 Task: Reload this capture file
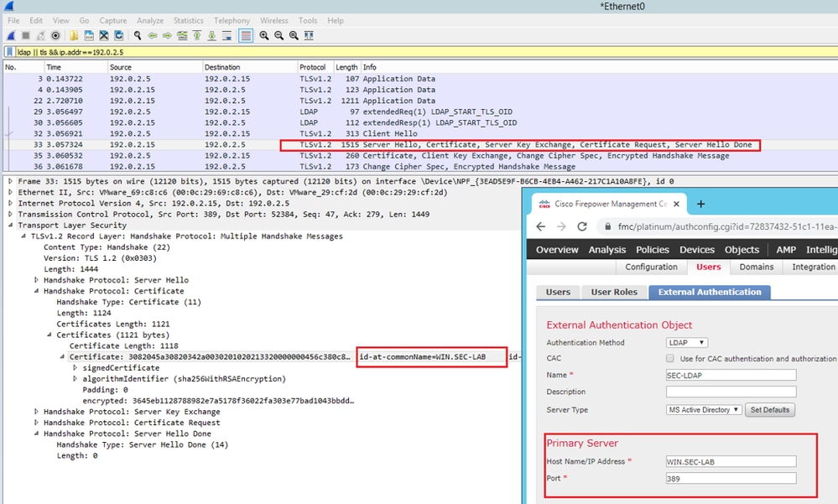tap(118, 36)
